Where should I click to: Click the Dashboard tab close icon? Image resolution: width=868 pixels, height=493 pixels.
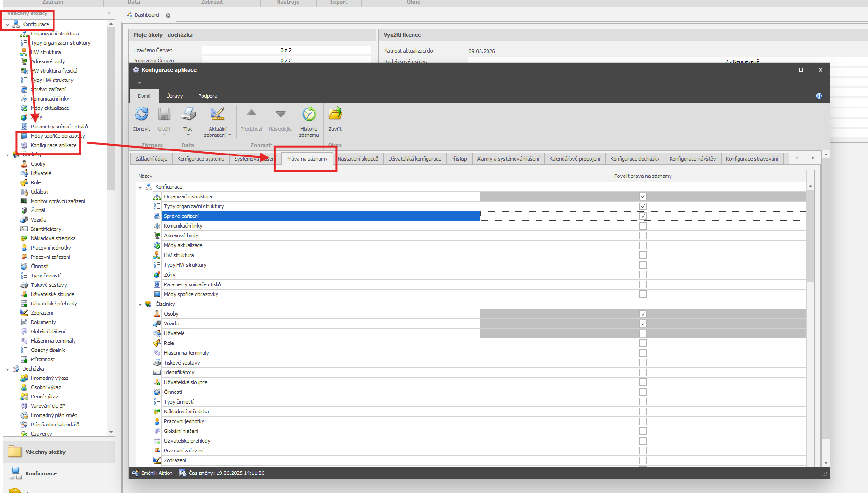[x=168, y=15]
